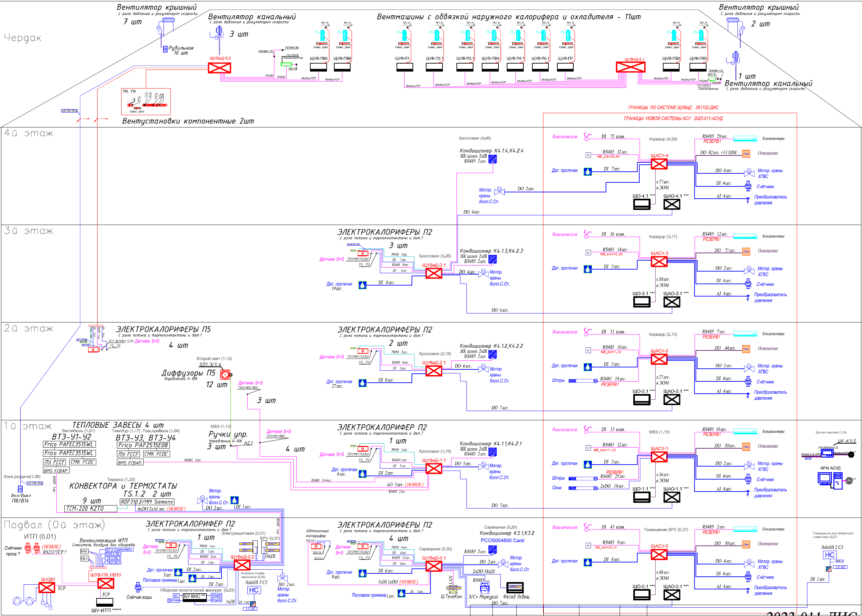Click the ЩО-3.1 panel symbol

pos(642,302)
